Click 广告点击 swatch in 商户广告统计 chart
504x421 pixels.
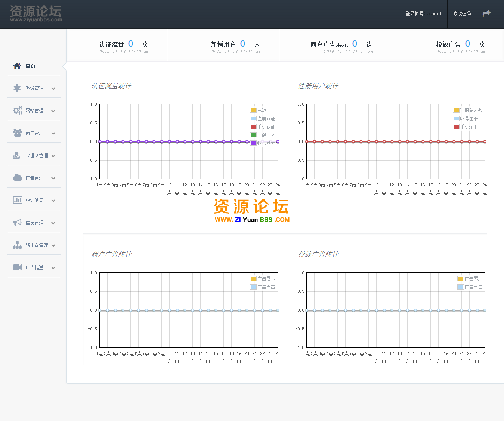coord(253,287)
